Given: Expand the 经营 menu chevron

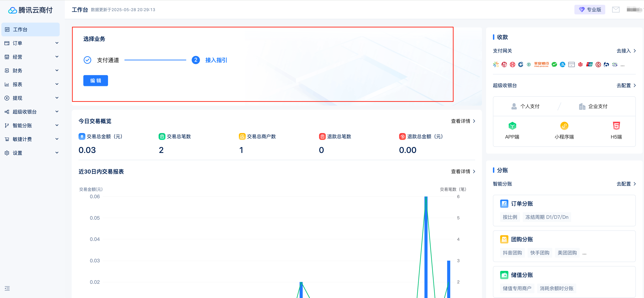Looking at the screenshot, I should [x=57, y=57].
